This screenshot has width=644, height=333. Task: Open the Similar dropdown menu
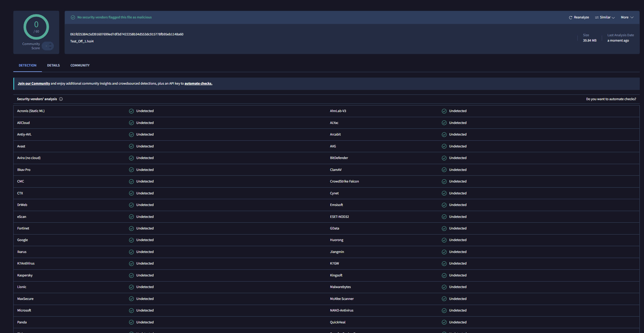click(x=605, y=17)
